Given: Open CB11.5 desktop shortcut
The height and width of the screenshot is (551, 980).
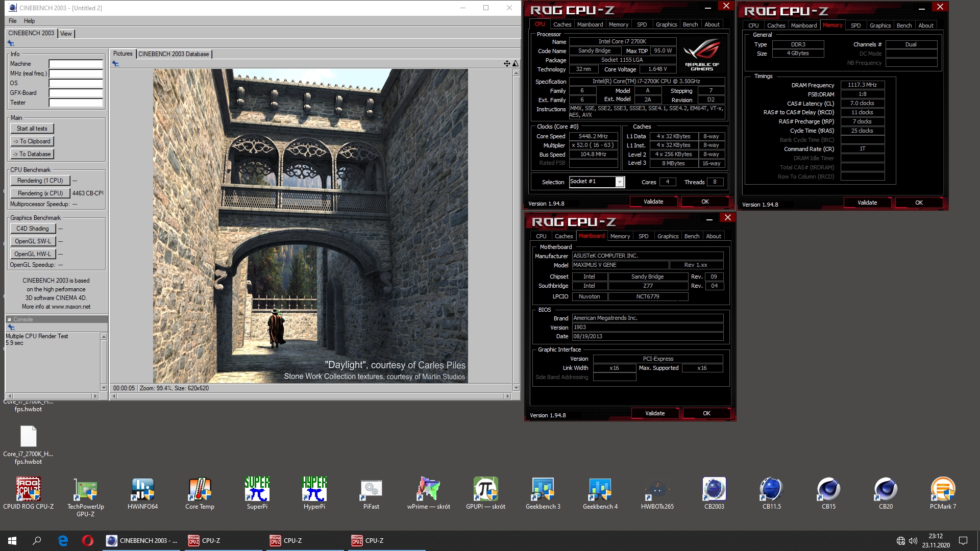Looking at the screenshot, I should (x=772, y=493).
